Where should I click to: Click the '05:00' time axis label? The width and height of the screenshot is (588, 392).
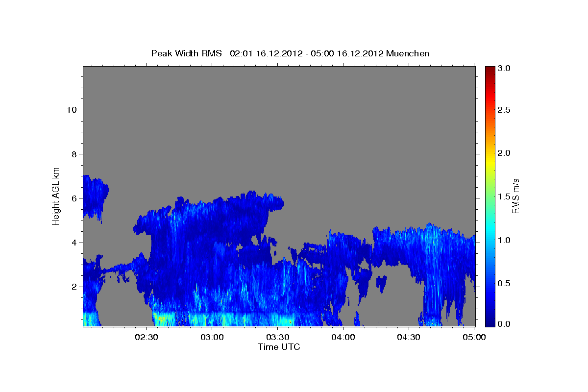point(474,337)
